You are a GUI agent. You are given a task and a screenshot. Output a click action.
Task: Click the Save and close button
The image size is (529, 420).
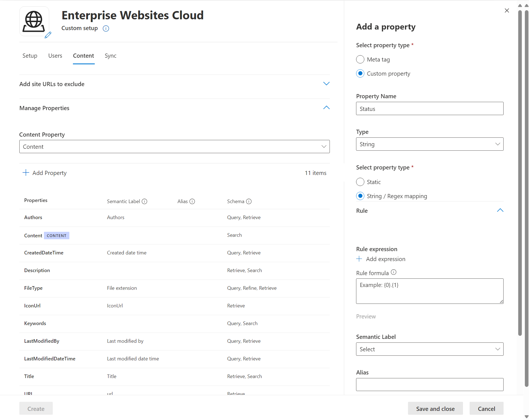[435, 408]
